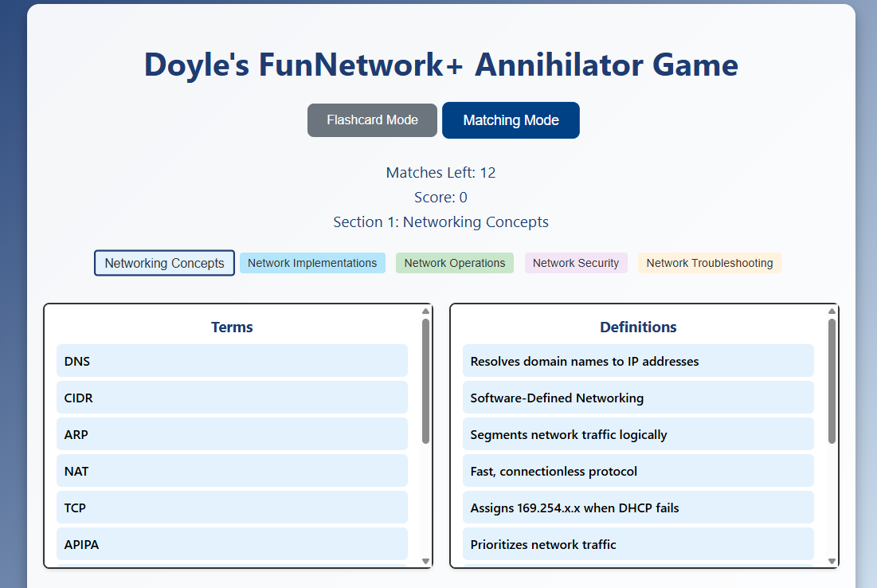Image resolution: width=877 pixels, height=588 pixels.
Task: Pick 'Prioritizes network traffic' definition
Action: tap(638, 544)
